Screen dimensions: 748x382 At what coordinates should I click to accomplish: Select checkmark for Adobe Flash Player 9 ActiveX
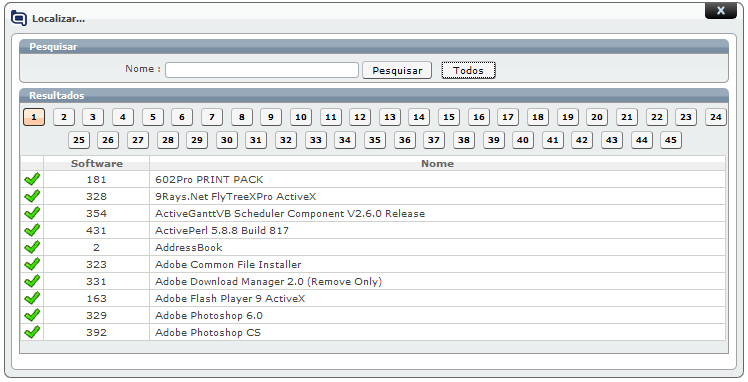[x=32, y=299]
